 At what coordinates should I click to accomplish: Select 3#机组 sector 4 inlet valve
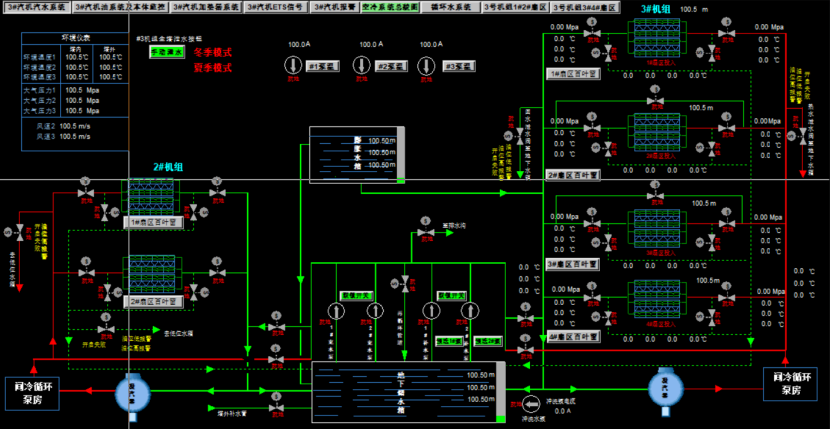pyautogui.click(x=592, y=298)
